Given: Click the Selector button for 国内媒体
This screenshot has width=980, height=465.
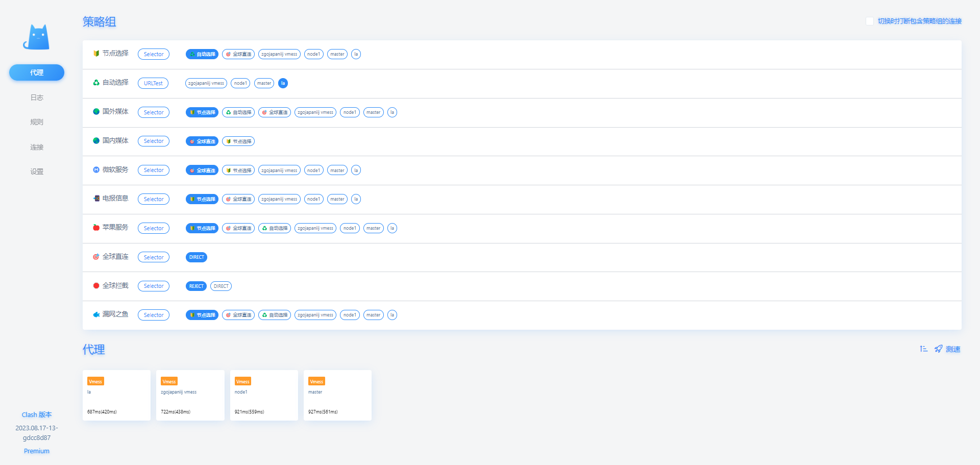Looking at the screenshot, I should pyautogui.click(x=153, y=141).
